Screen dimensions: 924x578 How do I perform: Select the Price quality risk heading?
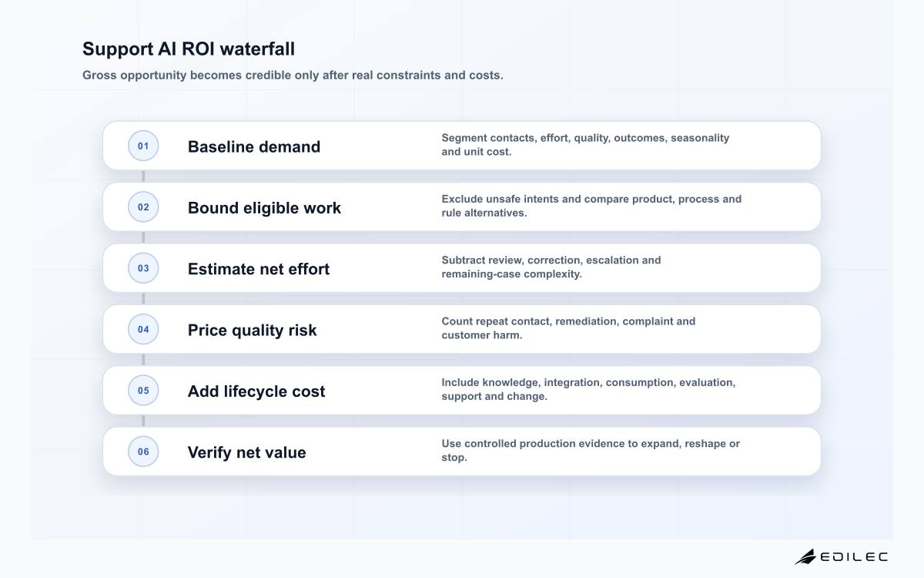click(x=253, y=330)
